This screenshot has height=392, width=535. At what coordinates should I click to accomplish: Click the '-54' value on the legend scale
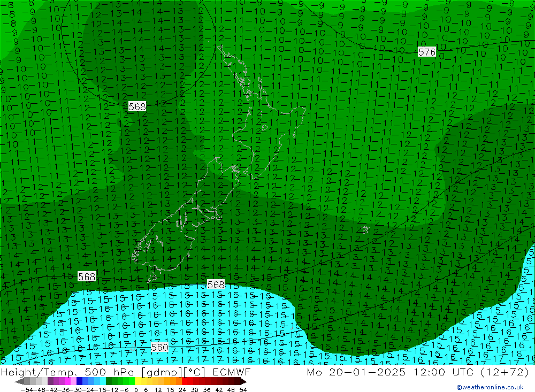27,389
